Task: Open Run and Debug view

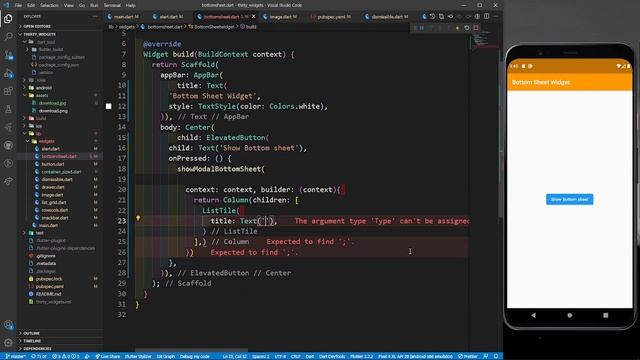Action: pyautogui.click(x=8, y=73)
